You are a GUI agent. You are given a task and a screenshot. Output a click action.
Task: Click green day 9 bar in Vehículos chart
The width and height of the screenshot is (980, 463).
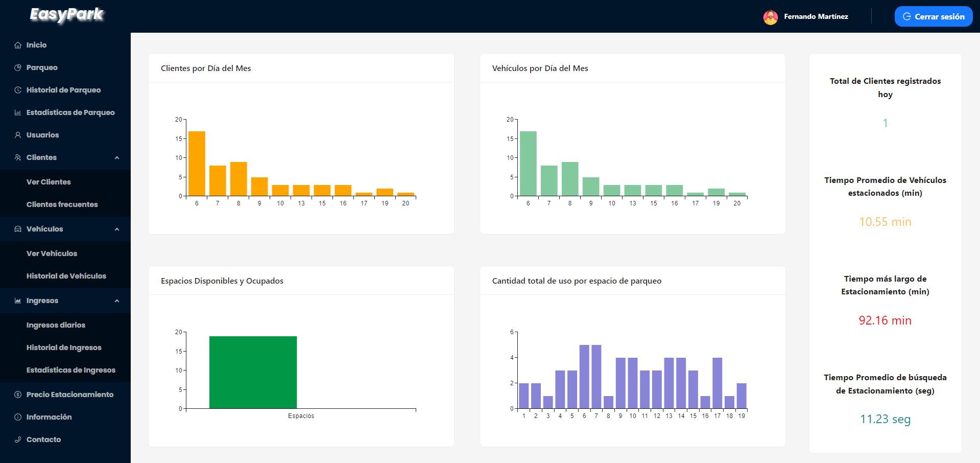pos(591,187)
